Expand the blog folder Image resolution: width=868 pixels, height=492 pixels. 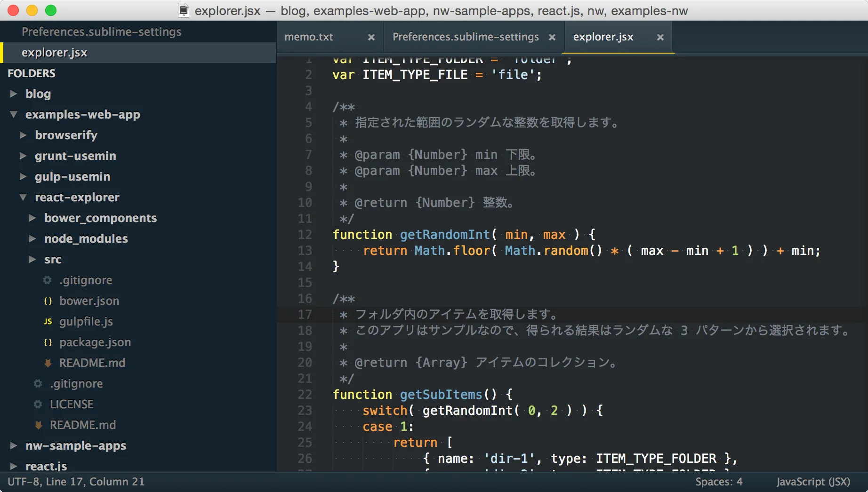tap(14, 94)
